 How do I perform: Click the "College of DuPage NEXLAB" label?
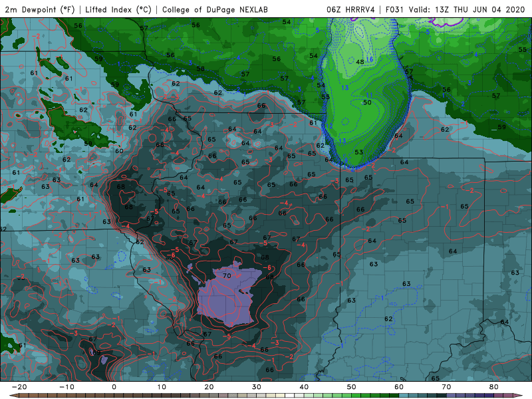tap(215, 9)
